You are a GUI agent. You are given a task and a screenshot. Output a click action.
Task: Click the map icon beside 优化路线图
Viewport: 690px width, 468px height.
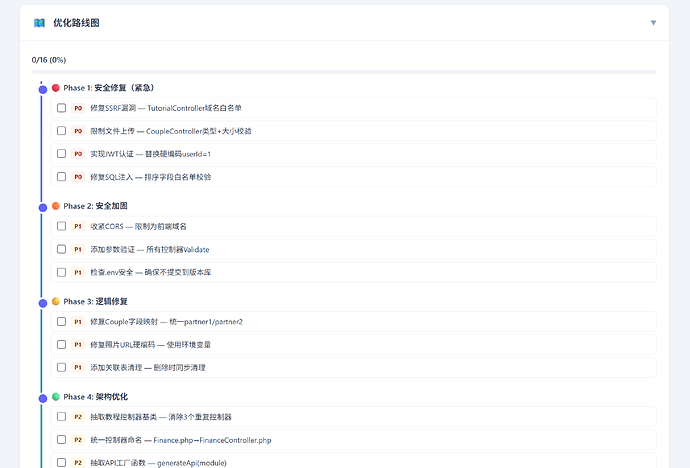pos(39,23)
